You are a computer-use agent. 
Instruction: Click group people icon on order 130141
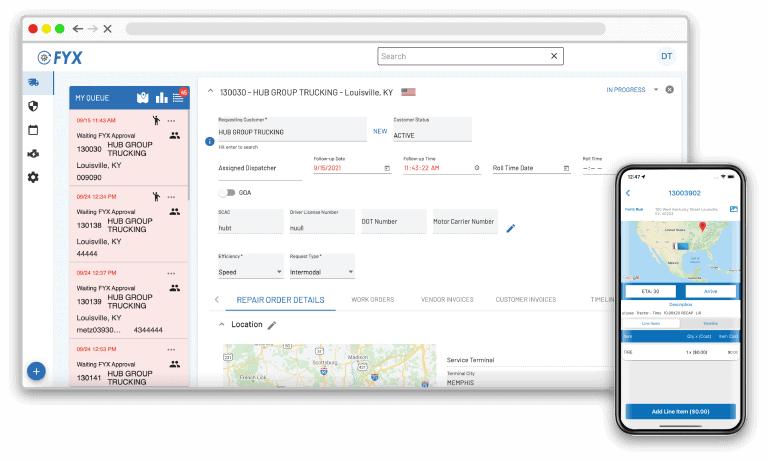click(x=175, y=364)
